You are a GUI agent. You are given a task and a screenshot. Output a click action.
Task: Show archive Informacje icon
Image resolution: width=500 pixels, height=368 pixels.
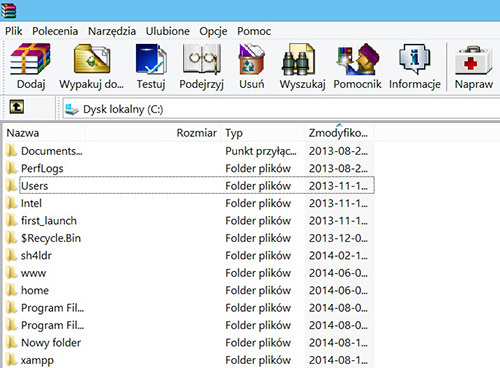[x=414, y=59]
